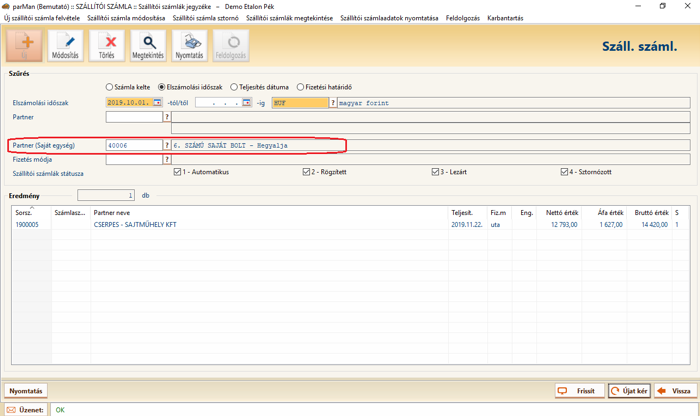This screenshot has height=416, width=700.
Task: Click the Feldolgozás toolbar icon
Action: [231, 46]
